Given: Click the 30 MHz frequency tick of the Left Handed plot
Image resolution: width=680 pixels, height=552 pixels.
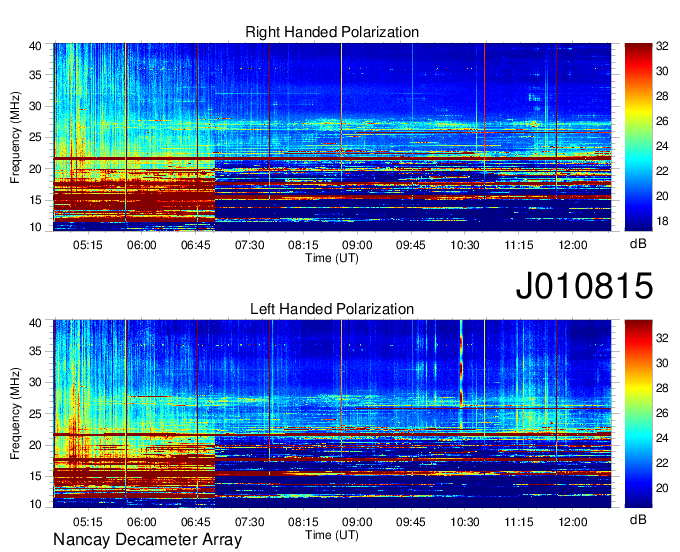Looking at the screenshot, I should point(36,382).
